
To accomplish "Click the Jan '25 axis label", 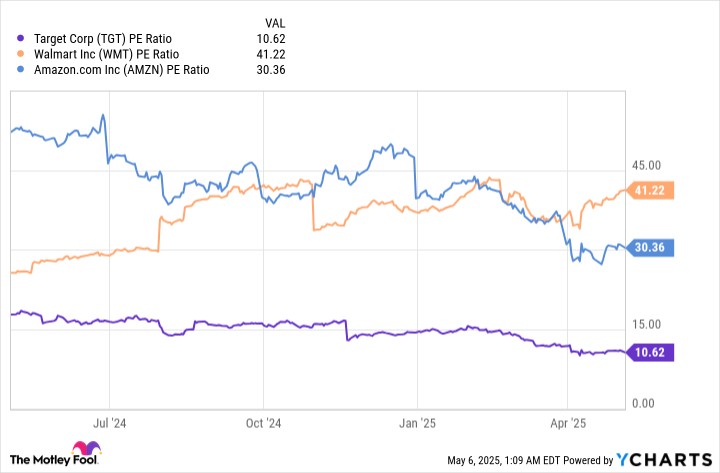I will tap(417, 422).
